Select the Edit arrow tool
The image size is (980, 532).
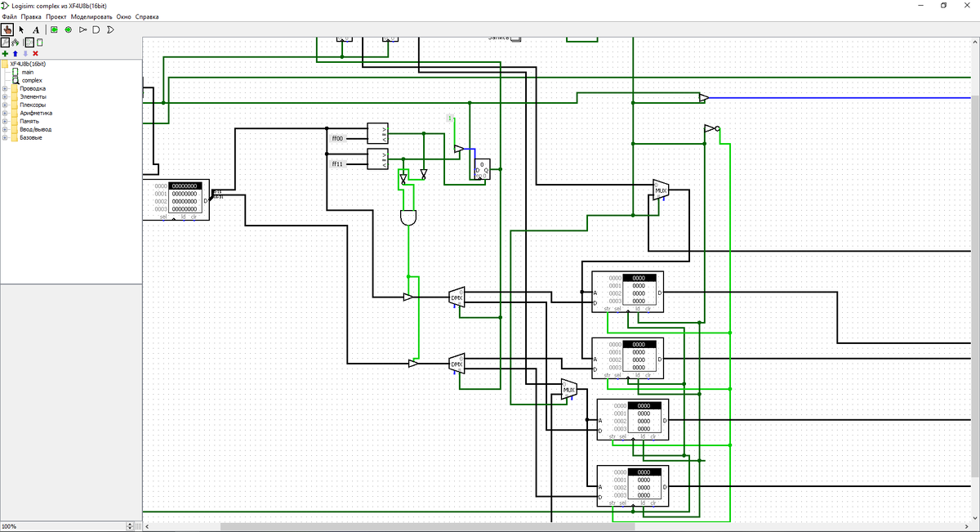pos(22,29)
